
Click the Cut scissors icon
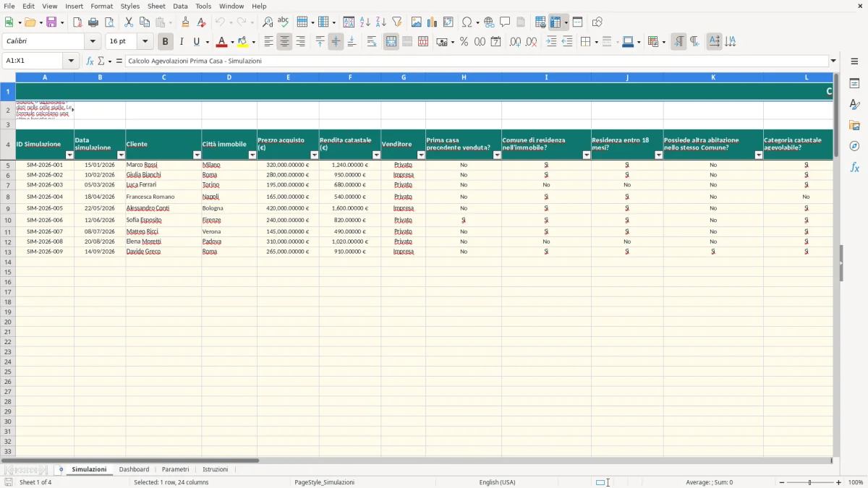pos(129,22)
